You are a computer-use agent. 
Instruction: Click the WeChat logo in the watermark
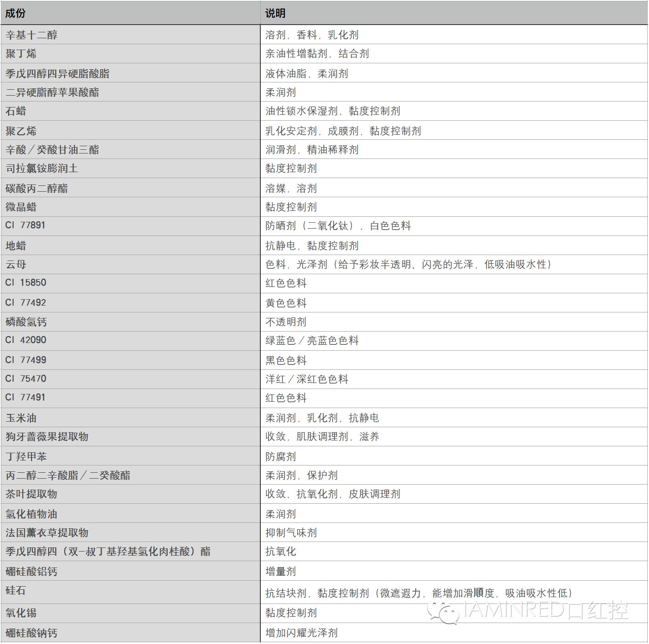[x=445, y=611]
